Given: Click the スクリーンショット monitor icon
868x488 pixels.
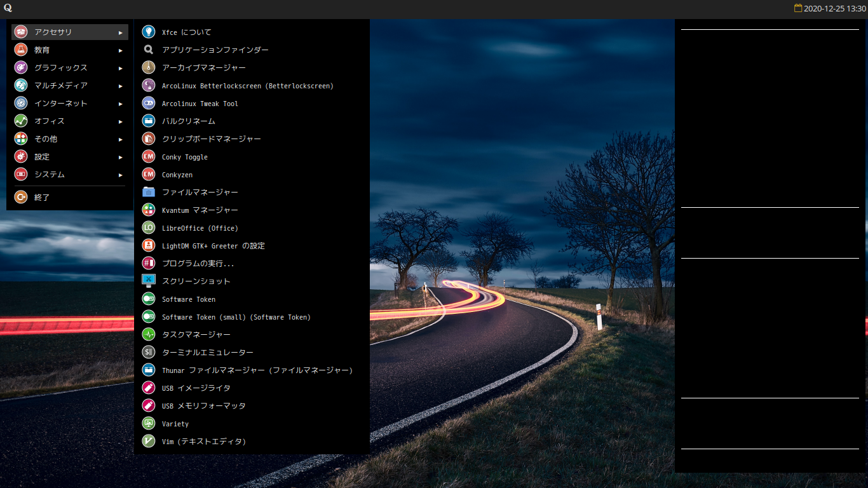Looking at the screenshot, I should coord(148,281).
